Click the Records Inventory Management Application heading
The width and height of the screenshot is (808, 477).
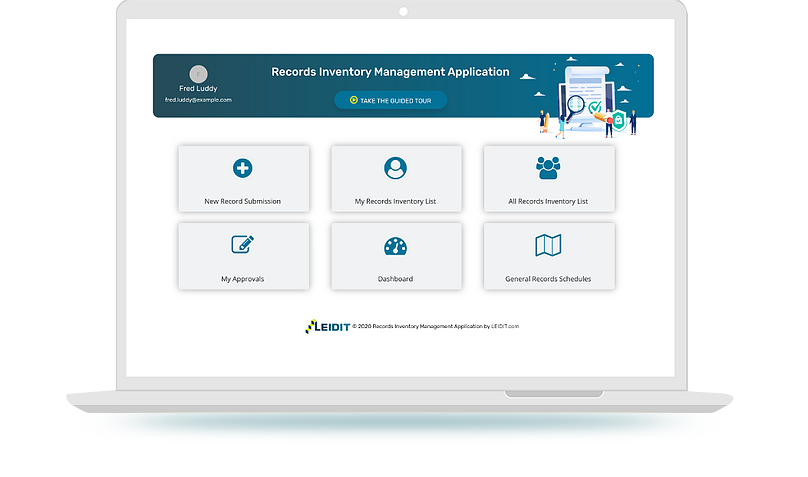pos(390,72)
